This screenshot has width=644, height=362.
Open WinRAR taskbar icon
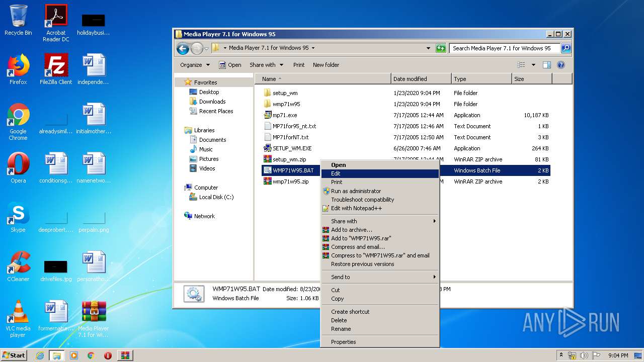point(125,355)
